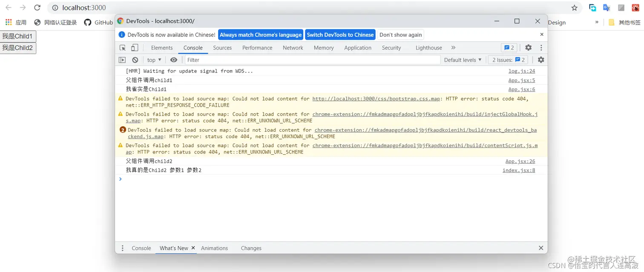Open DevTools settings gear in tab bar
The width and height of the screenshot is (644, 272).
click(528, 48)
